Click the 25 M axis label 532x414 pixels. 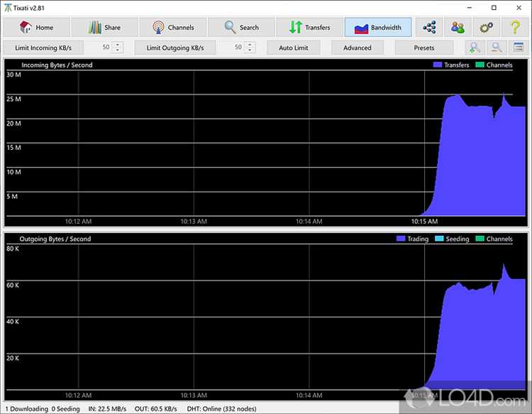click(x=14, y=99)
